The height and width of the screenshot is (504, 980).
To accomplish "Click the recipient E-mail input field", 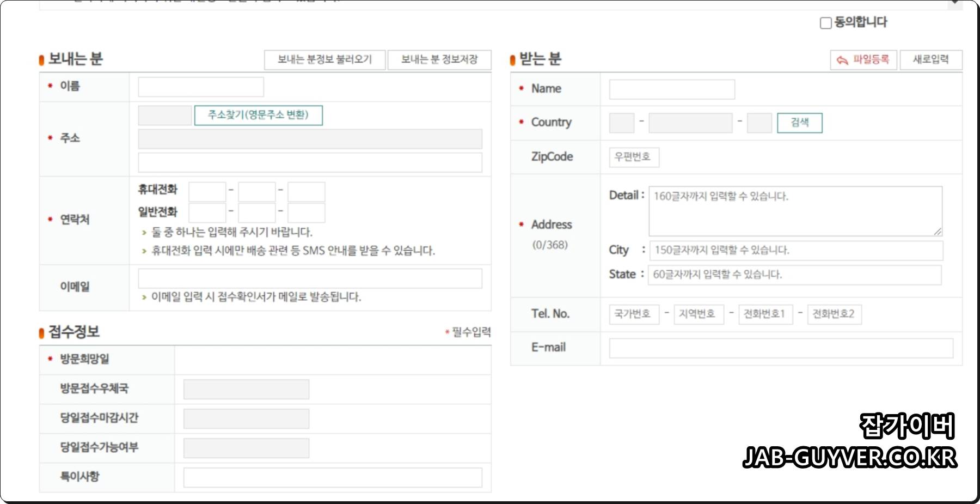I will (x=781, y=348).
